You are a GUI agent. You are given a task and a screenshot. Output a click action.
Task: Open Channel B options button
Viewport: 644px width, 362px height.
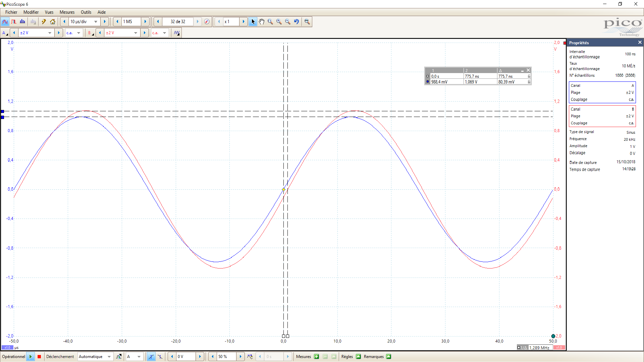(x=91, y=33)
